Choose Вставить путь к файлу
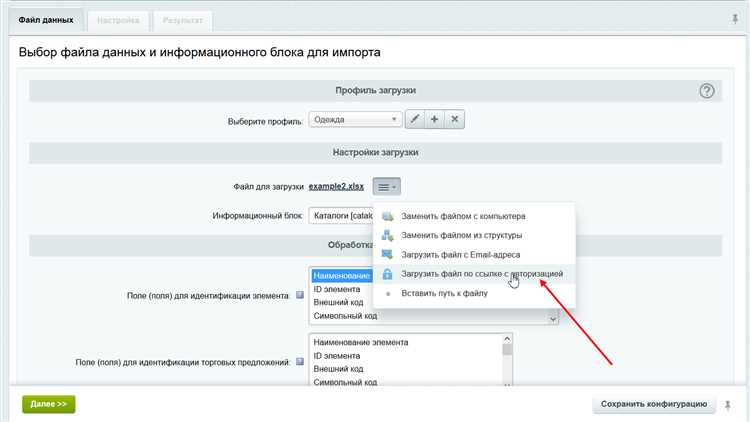The image size is (750, 422). click(474, 293)
